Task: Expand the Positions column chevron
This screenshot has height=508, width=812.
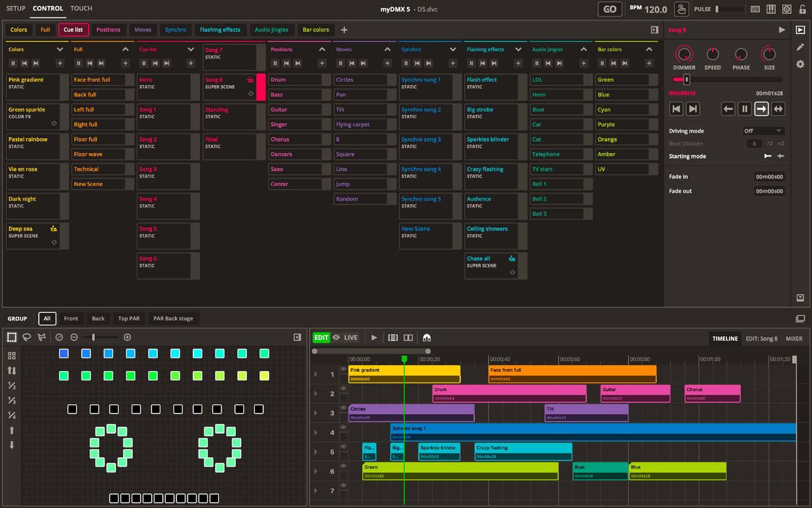Action: click(x=322, y=50)
